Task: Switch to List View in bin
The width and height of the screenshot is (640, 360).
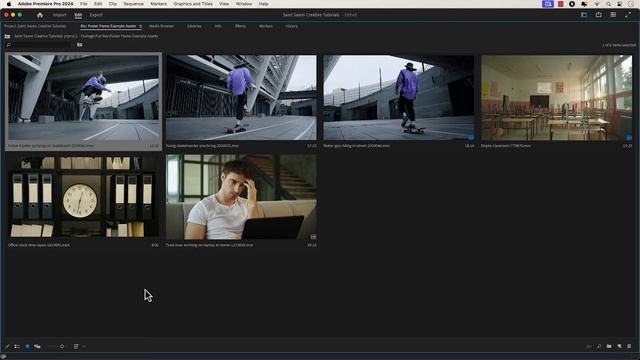Action: pos(17,346)
